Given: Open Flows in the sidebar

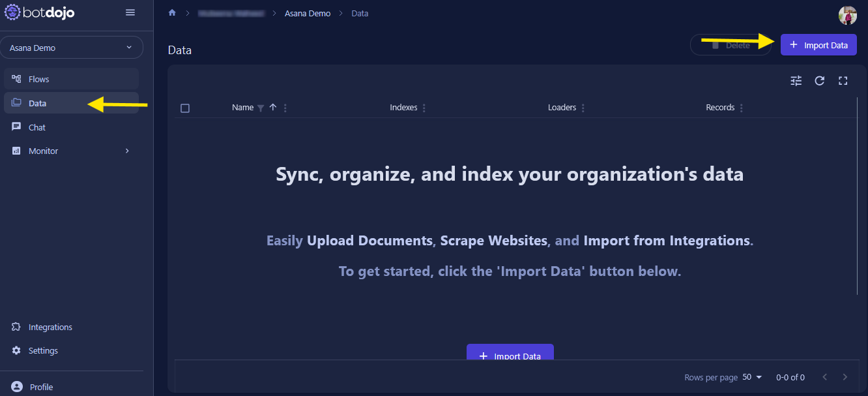Looking at the screenshot, I should (39, 79).
